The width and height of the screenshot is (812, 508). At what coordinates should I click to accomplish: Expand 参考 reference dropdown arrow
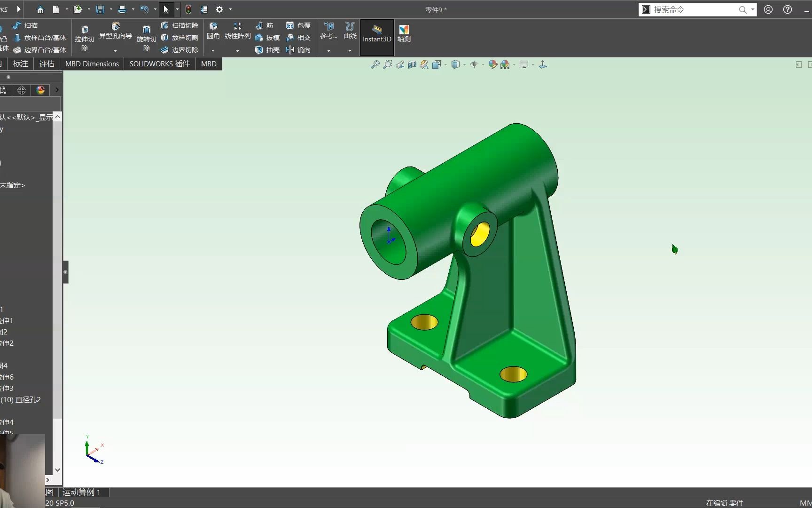coord(328,51)
